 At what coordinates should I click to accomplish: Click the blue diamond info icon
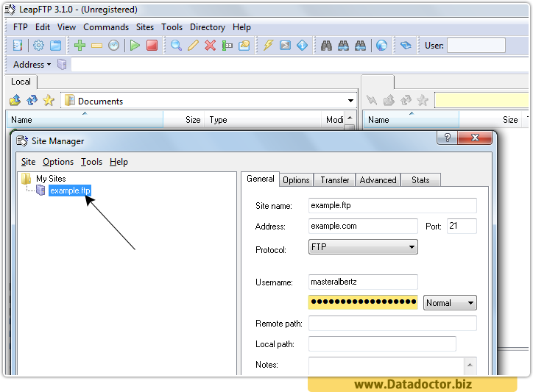(302, 45)
